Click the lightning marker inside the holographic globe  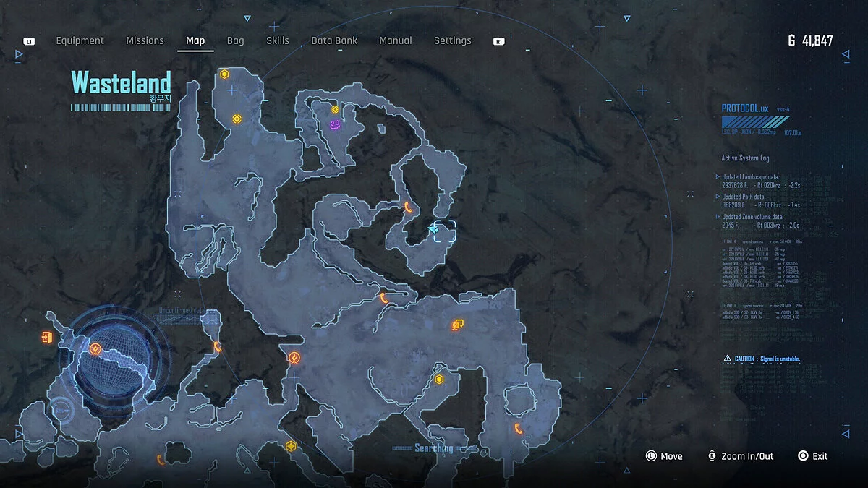coord(95,349)
